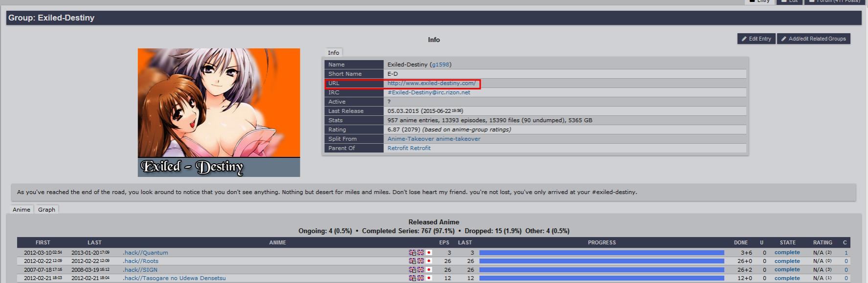The image size is (868, 283).
Task: Click first date 2012-03-10 in Quantum row
Action: [x=38, y=253]
